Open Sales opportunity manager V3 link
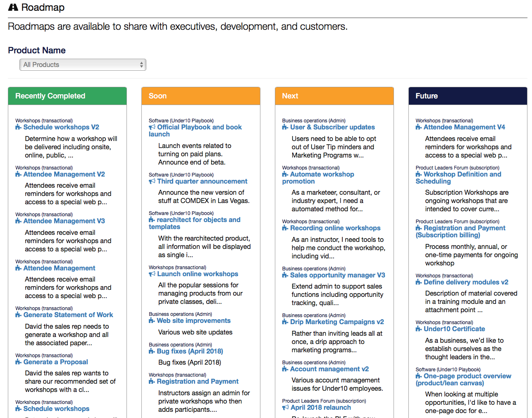This screenshot has width=532, height=418. [x=337, y=275]
